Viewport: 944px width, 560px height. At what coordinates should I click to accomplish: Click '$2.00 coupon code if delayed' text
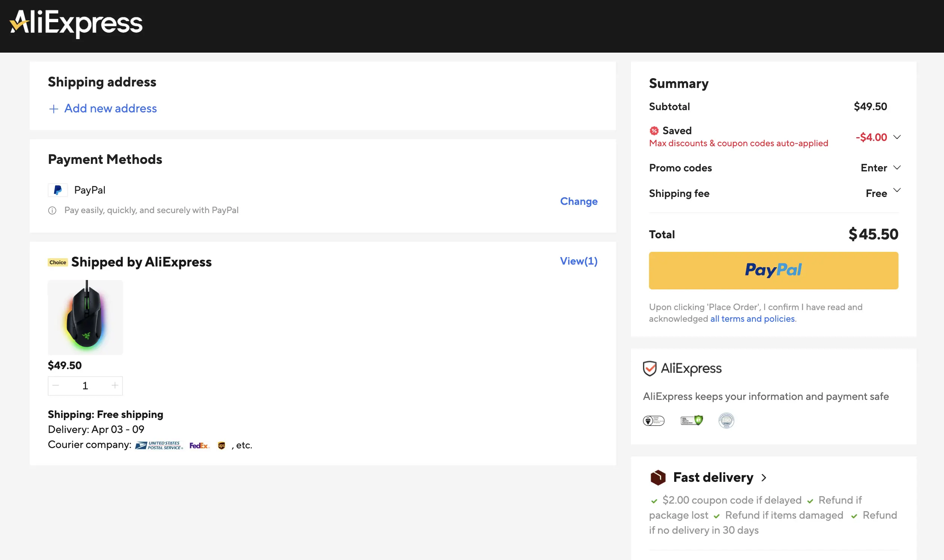point(732,500)
